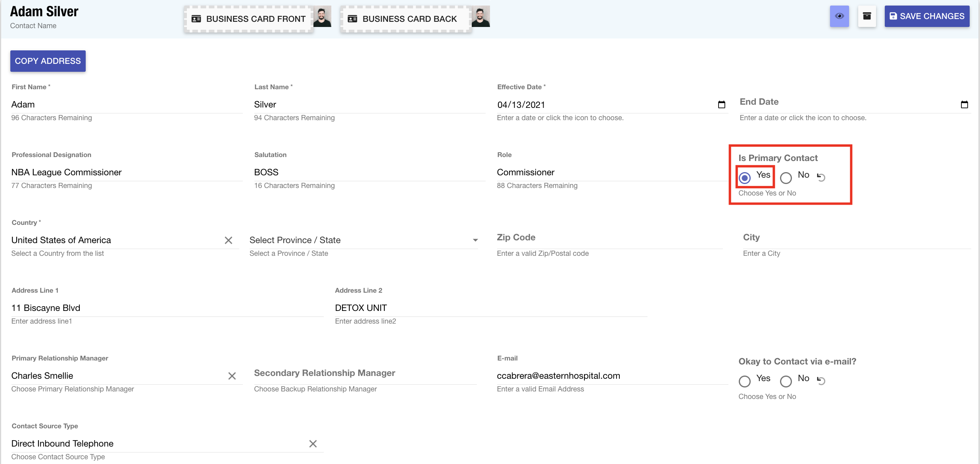Choose No for Okay to Contact via e-mail

tap(786, 381)
